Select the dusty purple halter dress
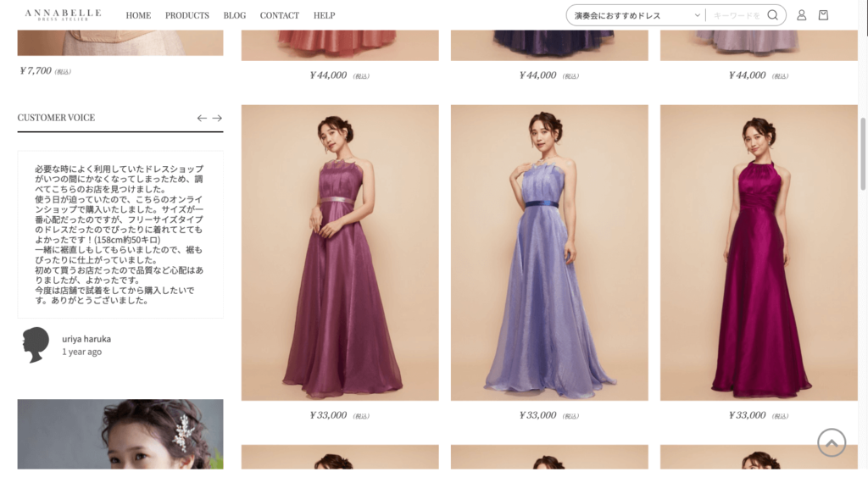Image resolution: width=868 pixels, height=483 pixels. pos(340,253)
